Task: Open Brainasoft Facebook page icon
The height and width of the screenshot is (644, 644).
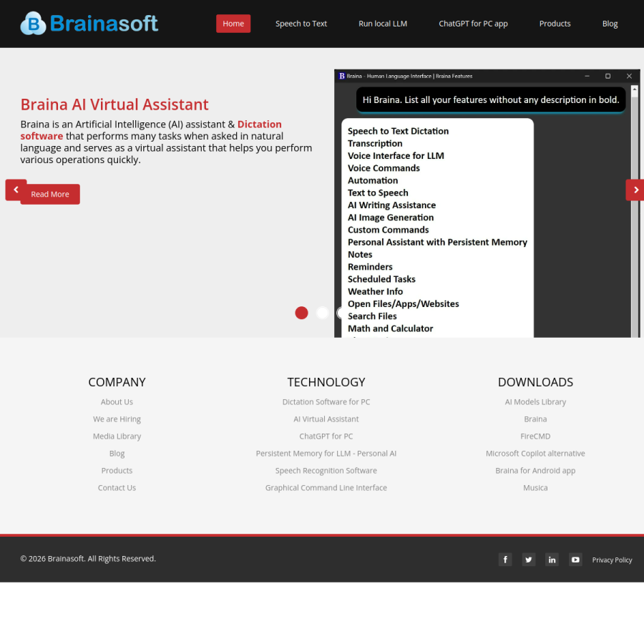Action: coord(505,560)
